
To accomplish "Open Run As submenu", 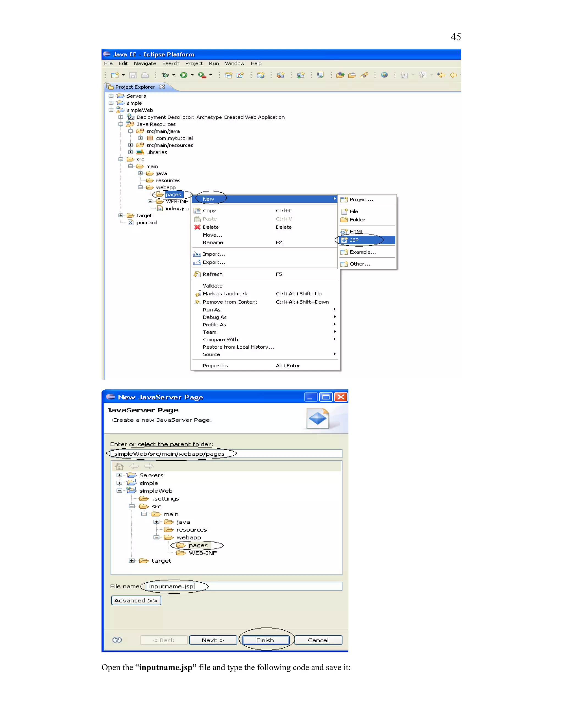I will pyautogui.click(x=265, y=310).
